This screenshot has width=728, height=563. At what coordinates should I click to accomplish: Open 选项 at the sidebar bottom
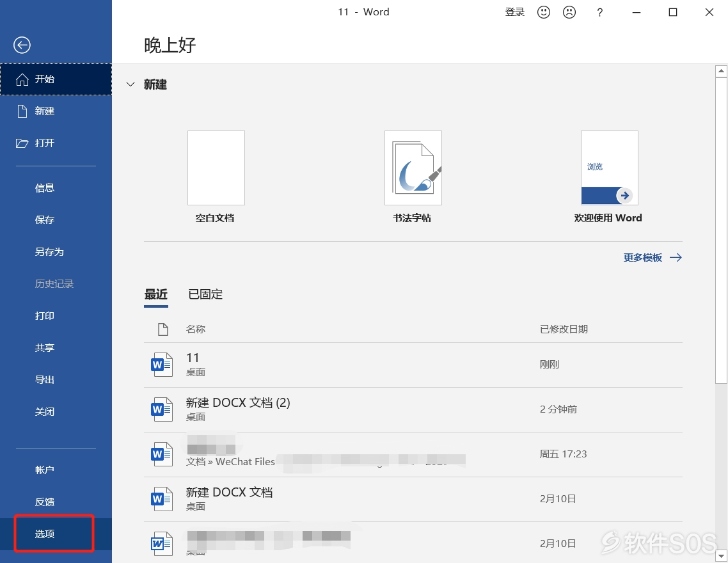[56, 534]
